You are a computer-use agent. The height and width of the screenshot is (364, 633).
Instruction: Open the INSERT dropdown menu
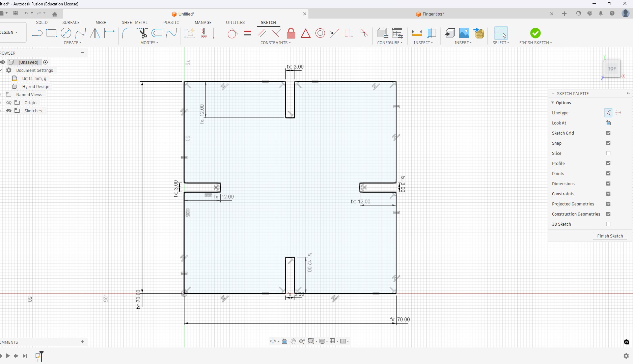tap(463, 43)
